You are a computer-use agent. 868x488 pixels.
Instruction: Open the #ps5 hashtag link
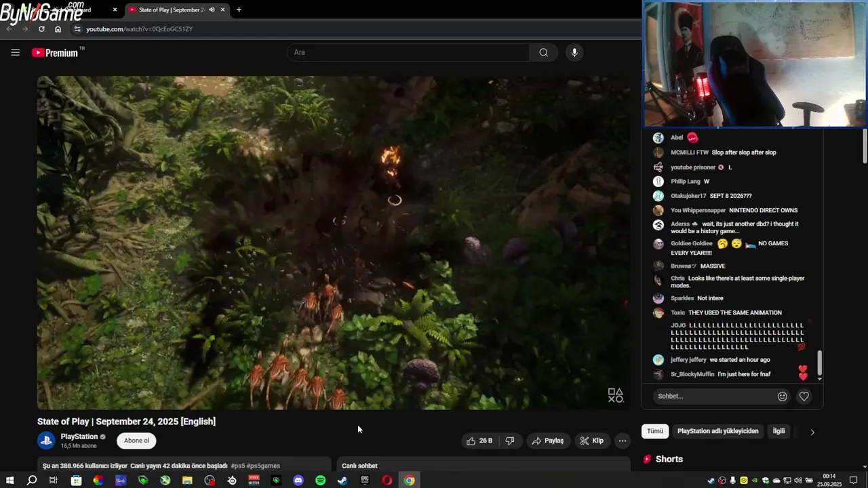[x=237, y=466]
